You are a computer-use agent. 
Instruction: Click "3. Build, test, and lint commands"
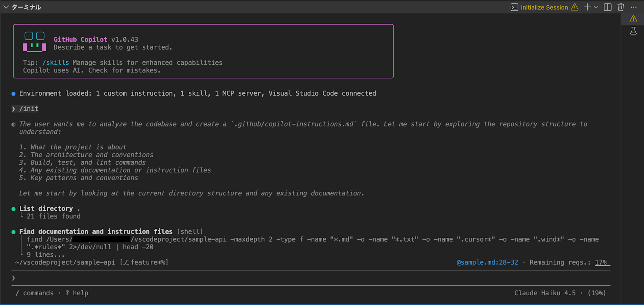tap(82, 163)
